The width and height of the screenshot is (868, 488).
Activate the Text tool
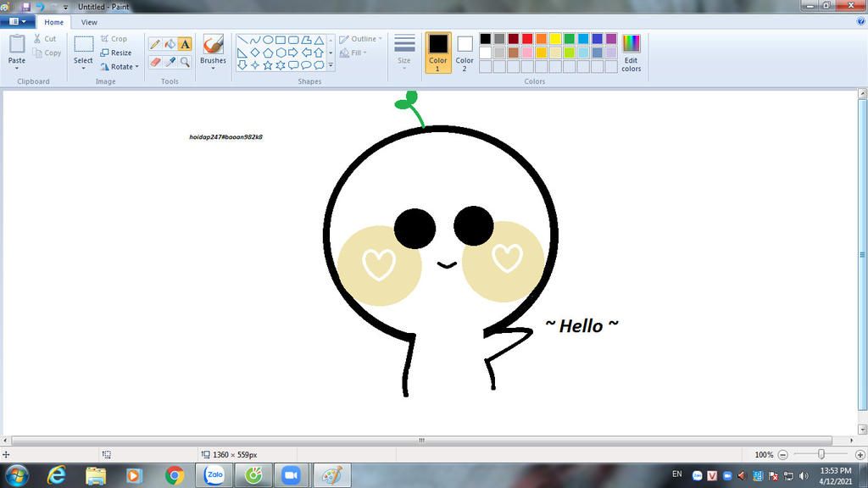184,44
